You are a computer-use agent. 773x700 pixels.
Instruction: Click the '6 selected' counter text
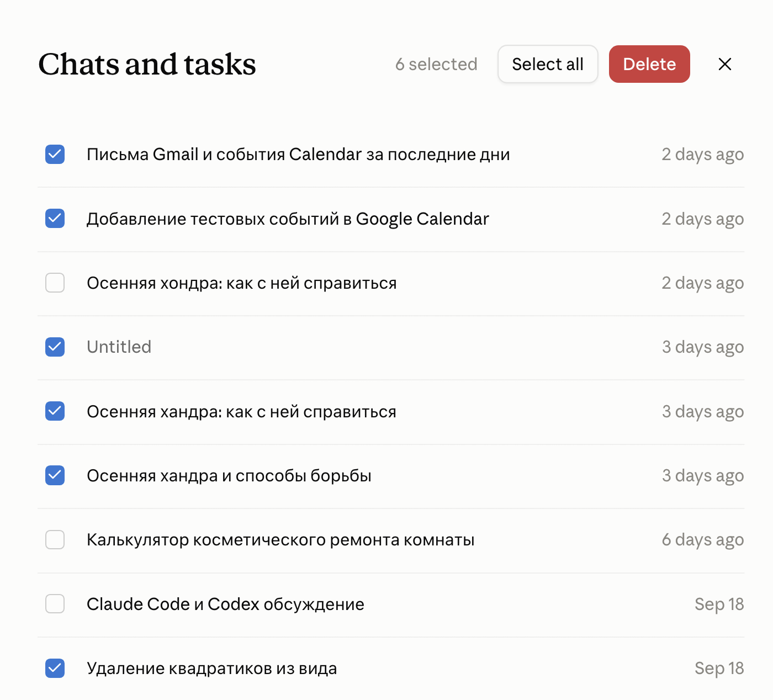(x=436, y=64)
